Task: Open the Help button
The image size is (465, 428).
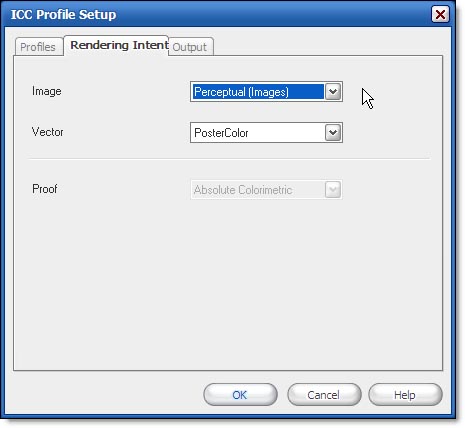Action: [405, 395]
